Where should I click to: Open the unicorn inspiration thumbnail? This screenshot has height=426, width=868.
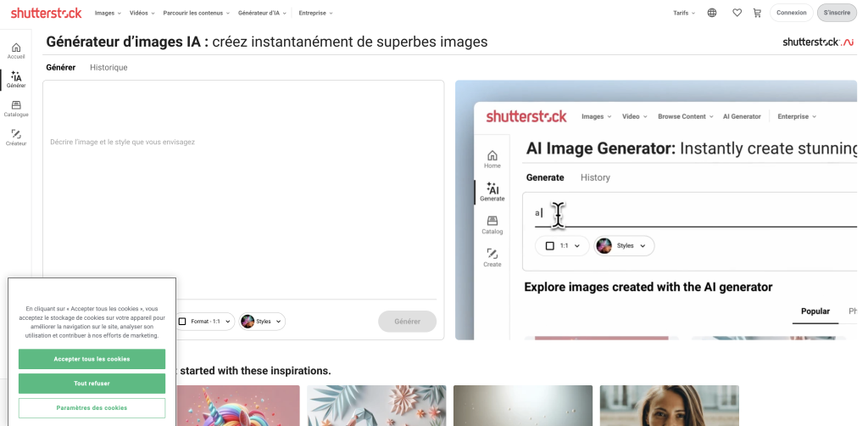tap(238, 406)
